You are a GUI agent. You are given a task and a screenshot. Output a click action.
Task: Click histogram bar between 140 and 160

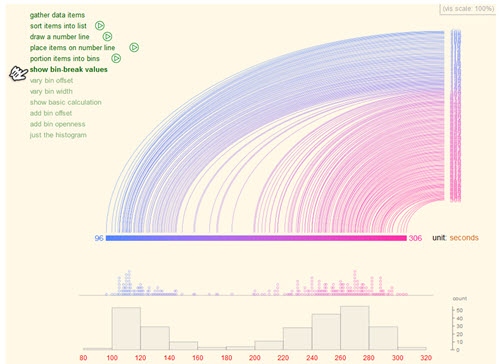coord(183,345)
